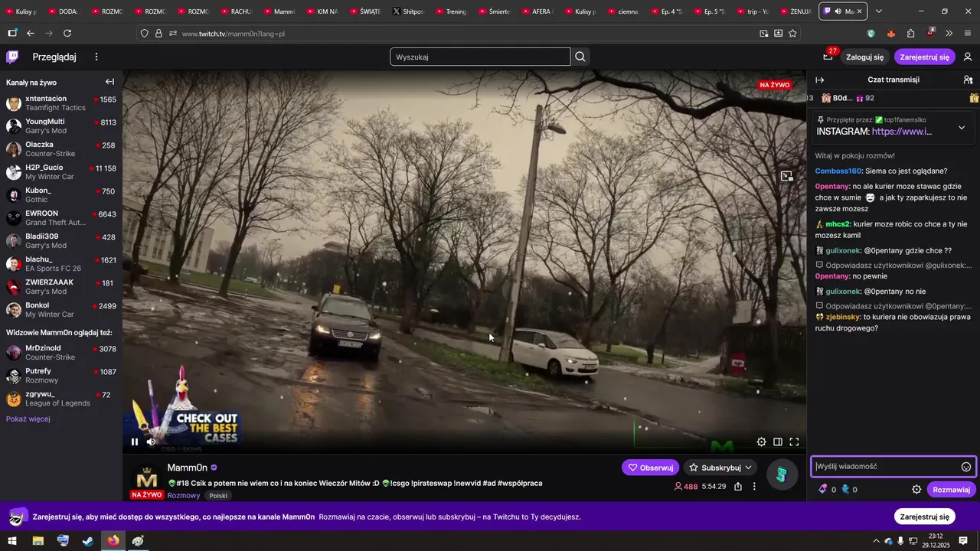This screenshot has width=980, height=551.
Task: Click the Twitch logo home icon
Action: point(12,57)
